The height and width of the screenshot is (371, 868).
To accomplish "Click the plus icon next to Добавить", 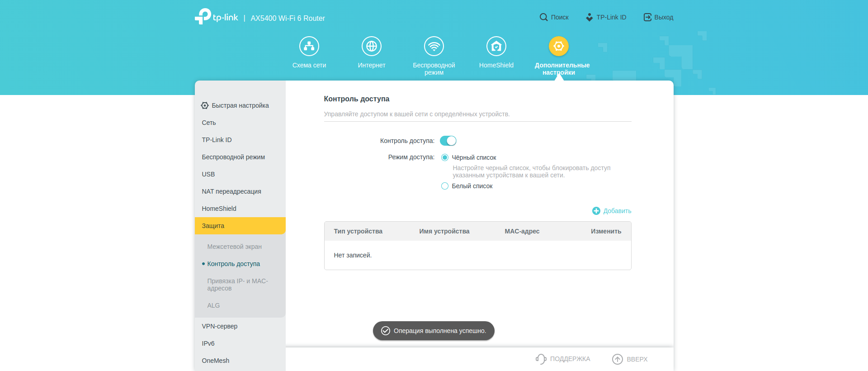I will pos(596,211).
